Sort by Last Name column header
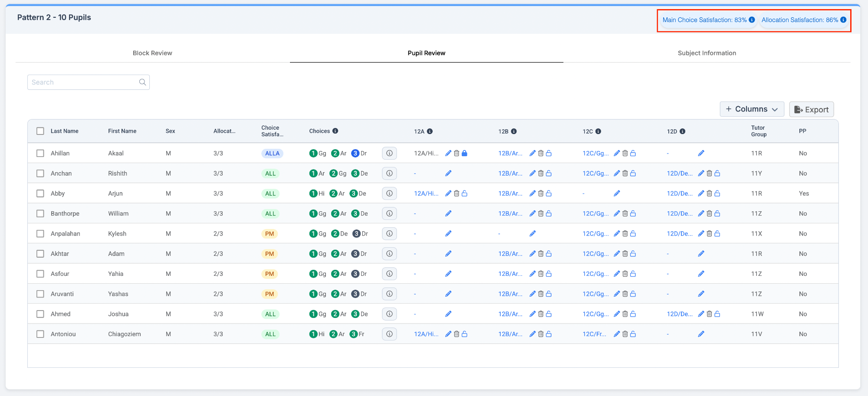 point(65,131)
